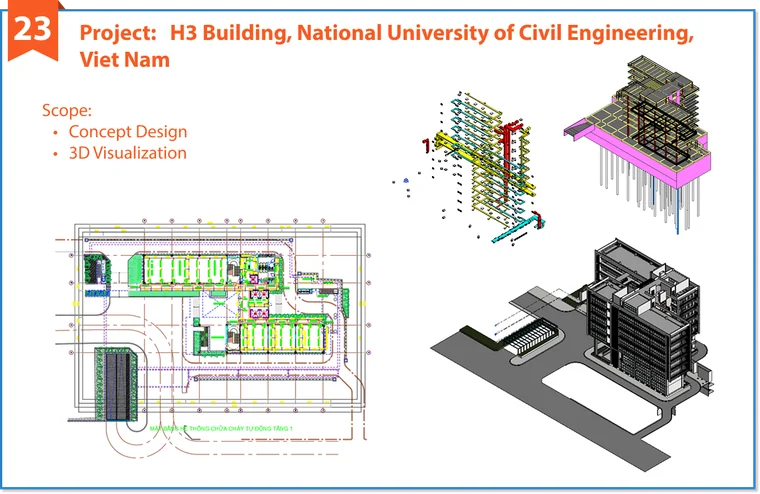
Task: Select the H3 Building project title
Action: pyautogui.click(x=386, y=46)
